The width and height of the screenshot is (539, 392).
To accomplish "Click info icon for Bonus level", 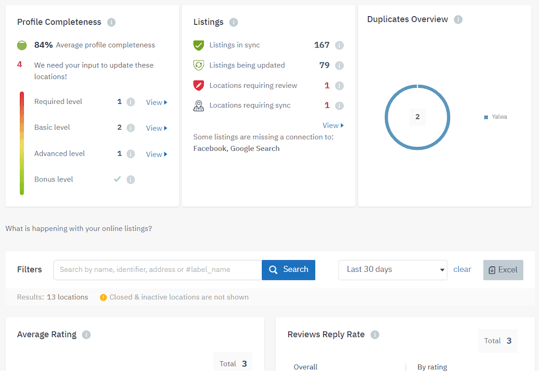I will click(x=130, y=179).
